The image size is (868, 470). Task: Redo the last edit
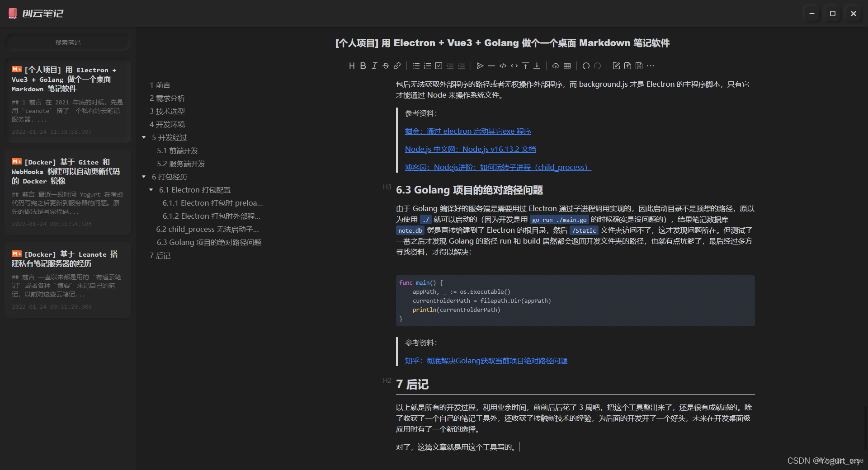(597, 66)
